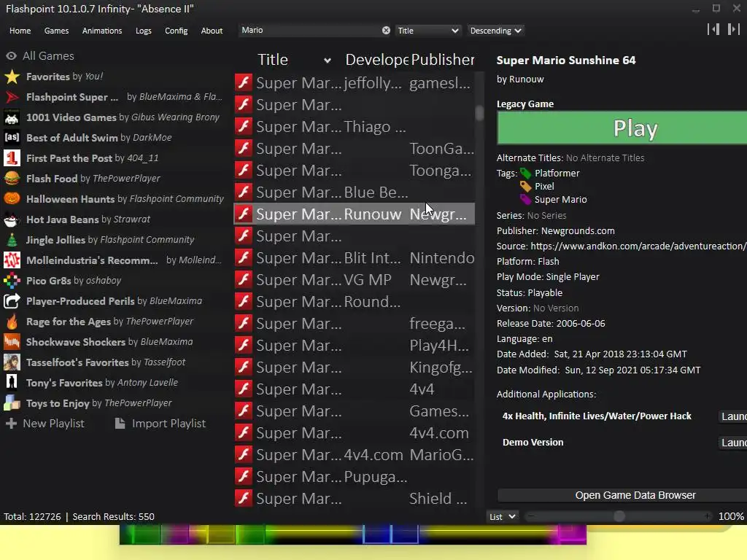Open the Title order-by dropdown in the toolbar
Screen dimensions: 747x560
tap(427, 31)
